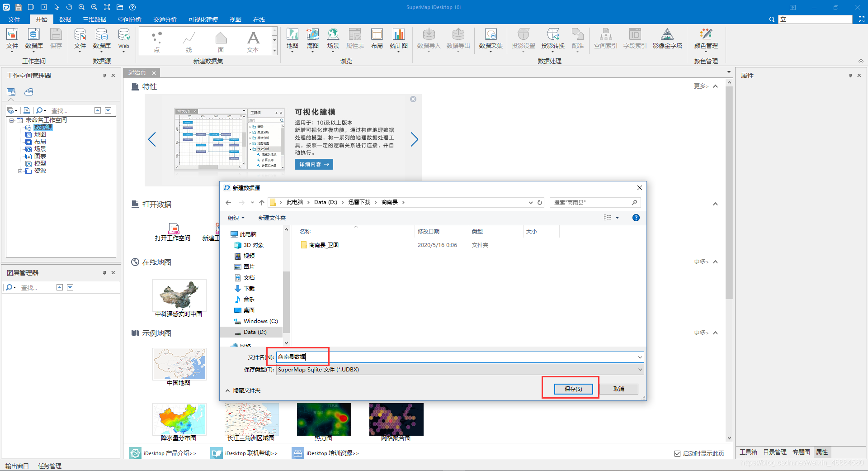This screenshot has height=471, width=868.
Task: Start the 数据采集 data collection tool
Action: point(491,40)
